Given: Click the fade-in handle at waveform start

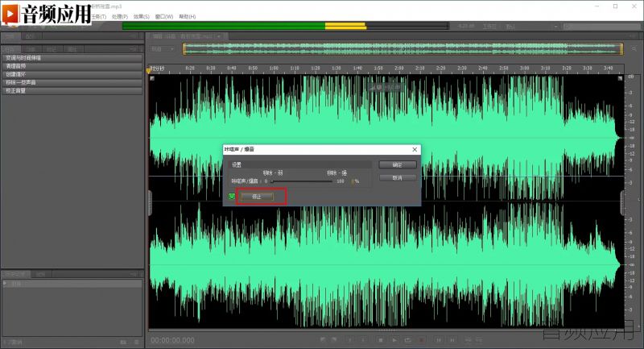Looking at the screenshot, I should pyautogui.click(x=152, y=78).
